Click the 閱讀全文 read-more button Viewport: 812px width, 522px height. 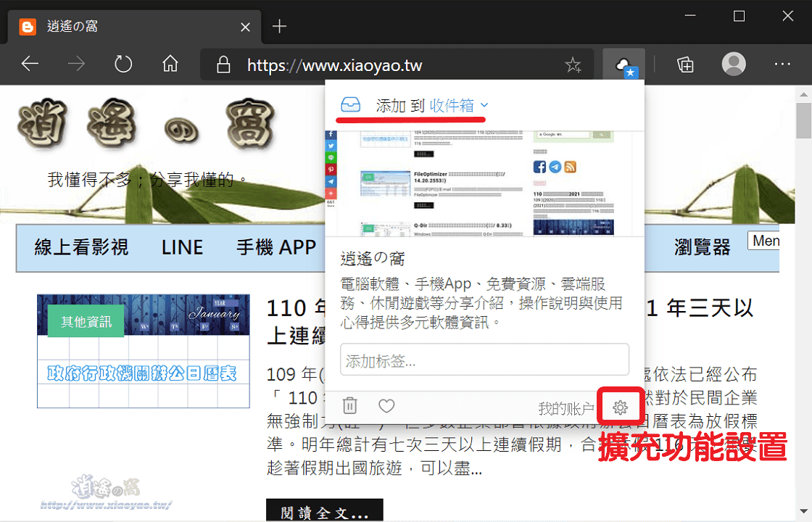pyautogui.click(x=324, y=510)
